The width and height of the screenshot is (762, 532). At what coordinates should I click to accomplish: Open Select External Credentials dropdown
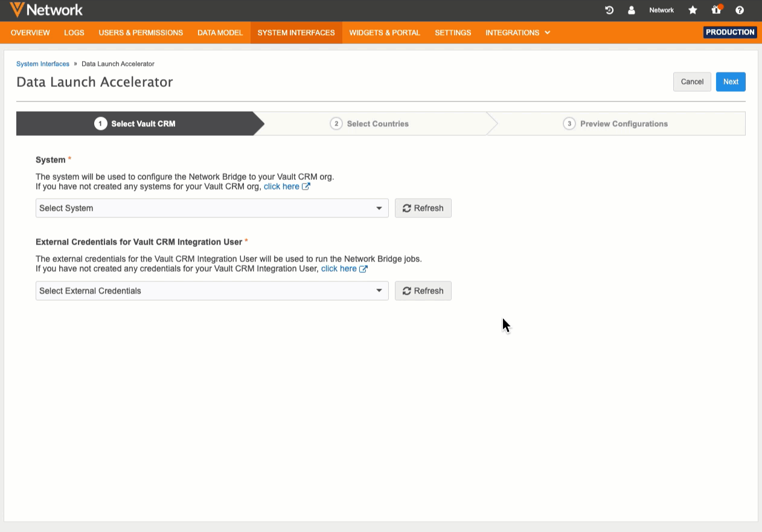pos(212,291)
